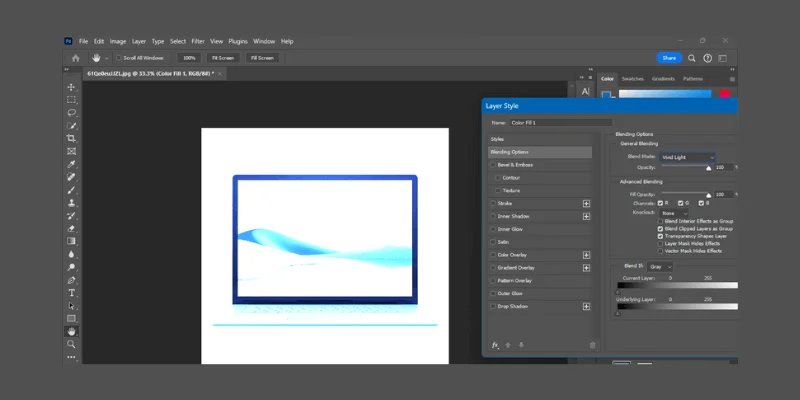Enable the Pattern Overlay effect checkbox
Image resolution: width=800 pixels, height=400 pixels.
(493, 281)
